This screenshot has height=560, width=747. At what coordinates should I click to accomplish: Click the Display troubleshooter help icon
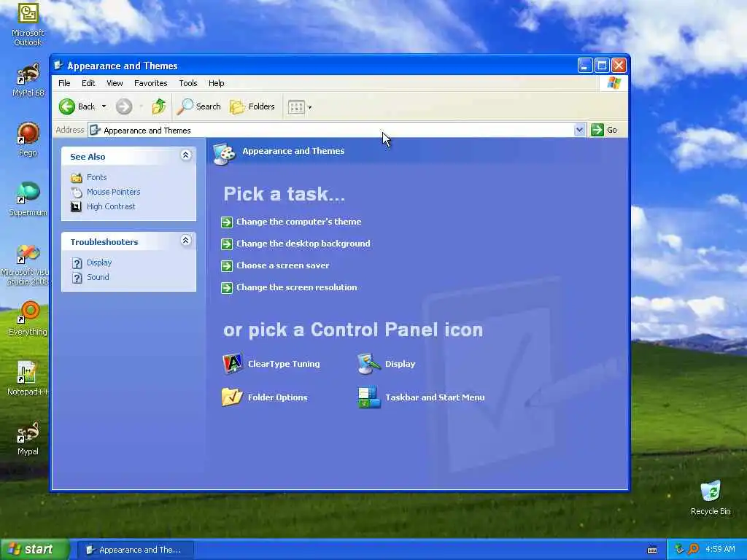(x=77, y=262)
